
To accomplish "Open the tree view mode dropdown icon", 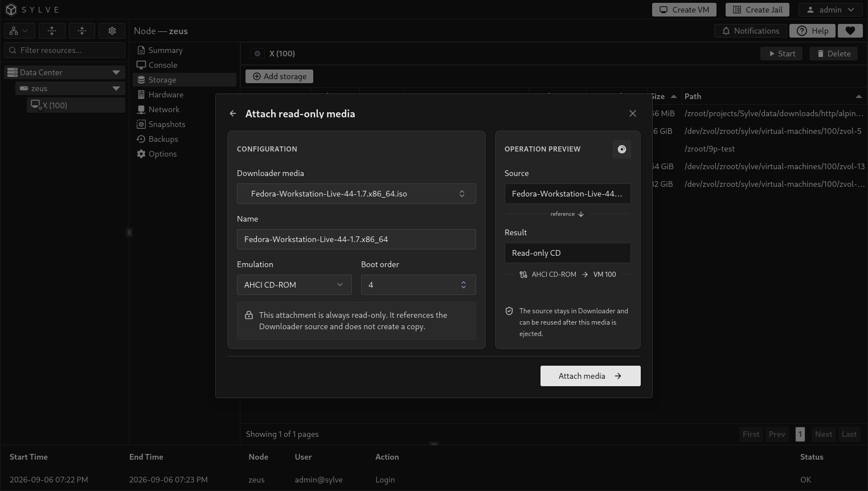I will [x=19, y=31].
